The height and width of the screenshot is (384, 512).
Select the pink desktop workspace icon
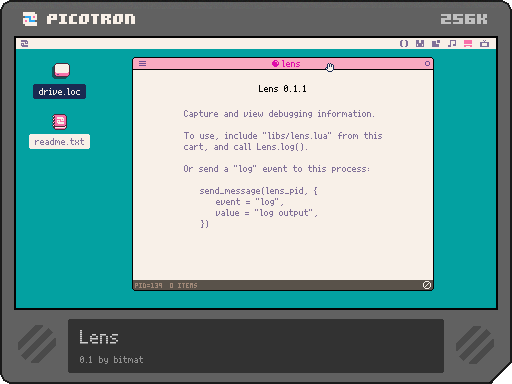coord(468,44)
